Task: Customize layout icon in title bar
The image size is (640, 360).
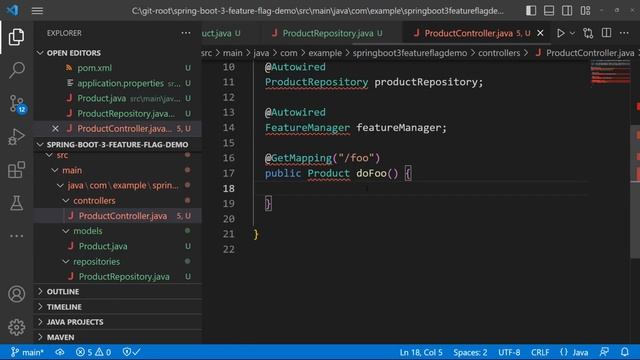Action: (x=585, y=11)
